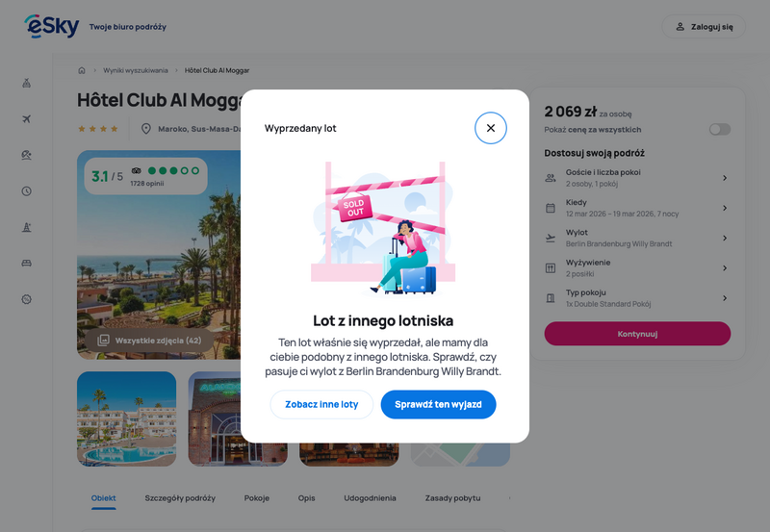Click the eSky logo
The width and height of the screenshot is (770, 532).
pos(52,26)
